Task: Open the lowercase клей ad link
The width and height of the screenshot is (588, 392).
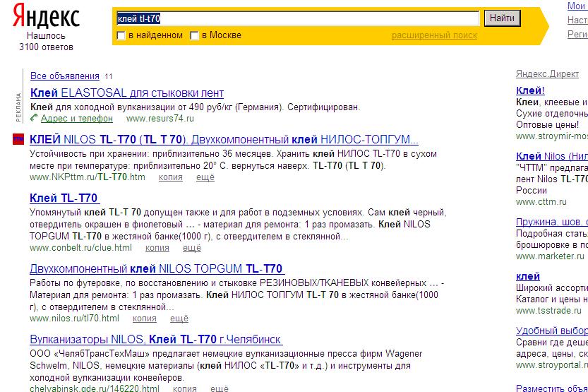Action: point(527,276)
